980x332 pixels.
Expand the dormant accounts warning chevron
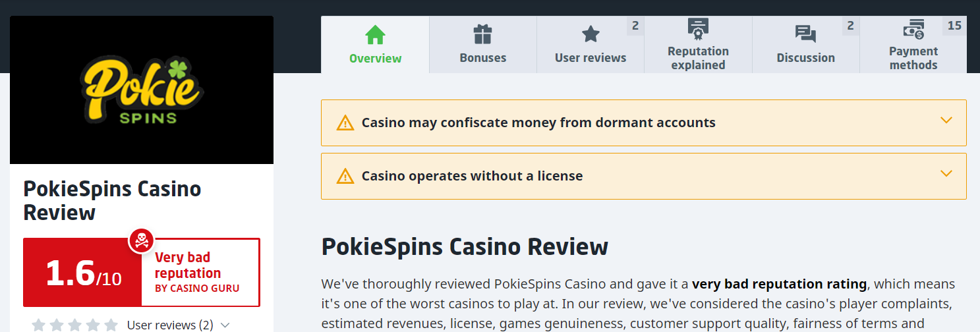tap(946, 121)
